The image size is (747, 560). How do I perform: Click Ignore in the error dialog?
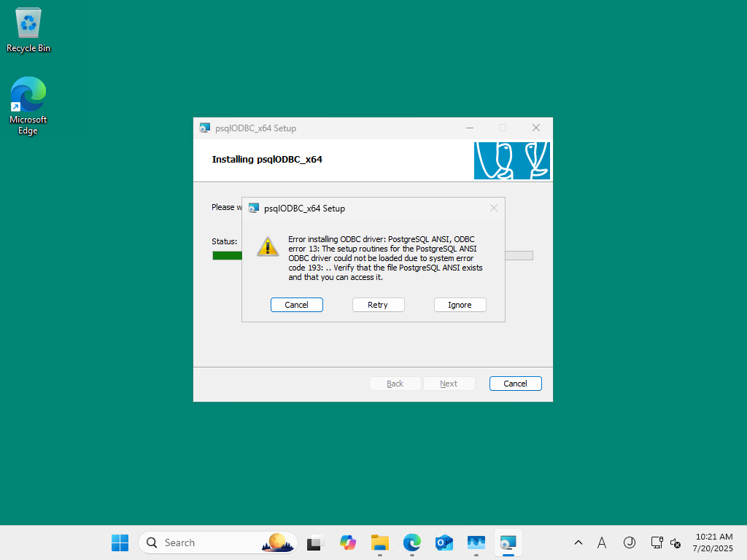[460, 305]
